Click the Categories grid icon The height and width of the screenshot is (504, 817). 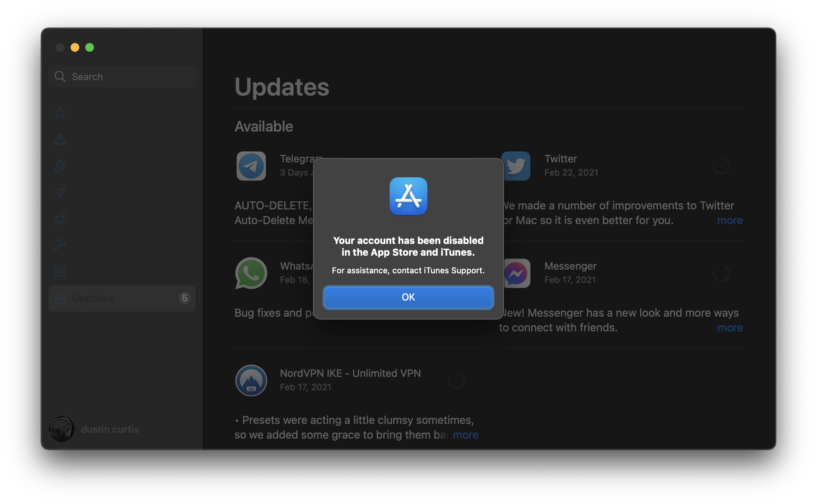60,271
